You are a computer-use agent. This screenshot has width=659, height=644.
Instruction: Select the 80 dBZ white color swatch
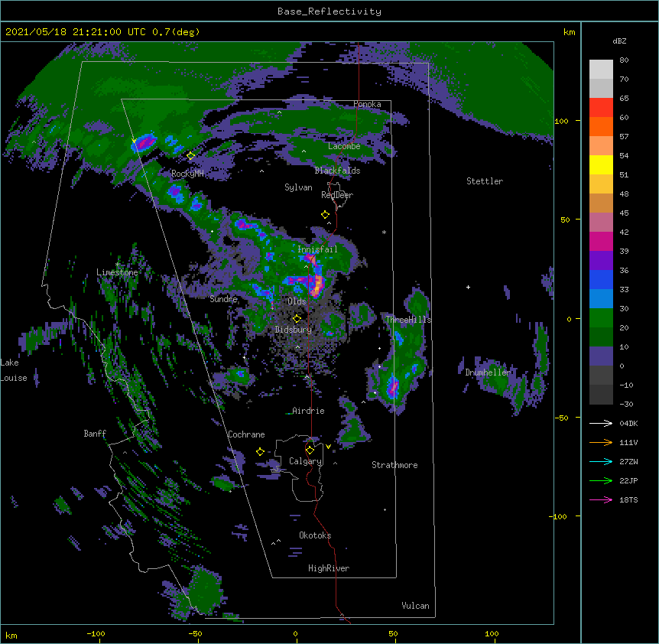pos(601,70)
